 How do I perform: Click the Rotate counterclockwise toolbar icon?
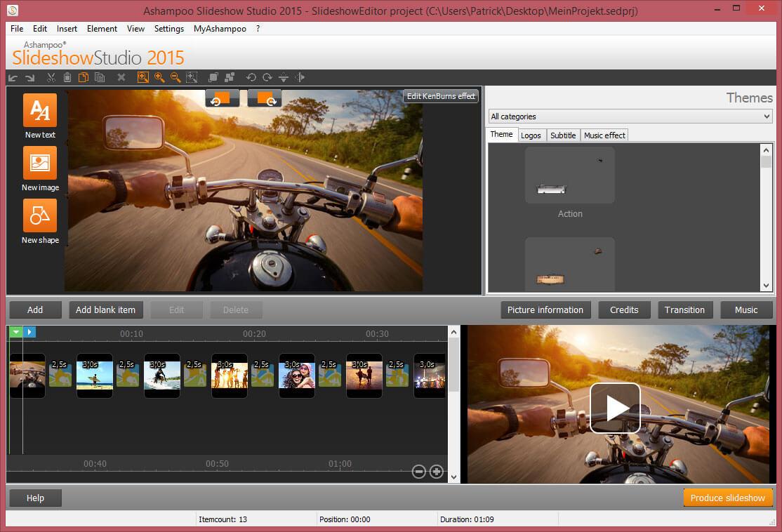[251, 77]
